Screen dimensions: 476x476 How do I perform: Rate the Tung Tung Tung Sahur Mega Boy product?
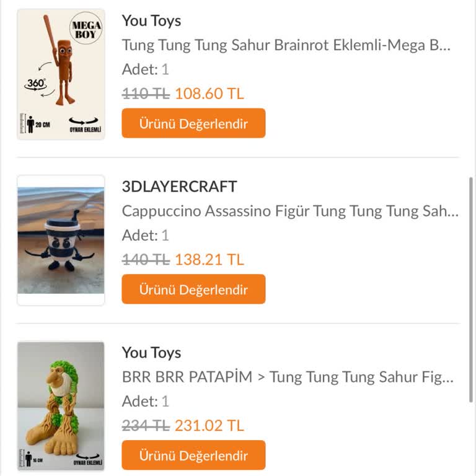[193, 123]
